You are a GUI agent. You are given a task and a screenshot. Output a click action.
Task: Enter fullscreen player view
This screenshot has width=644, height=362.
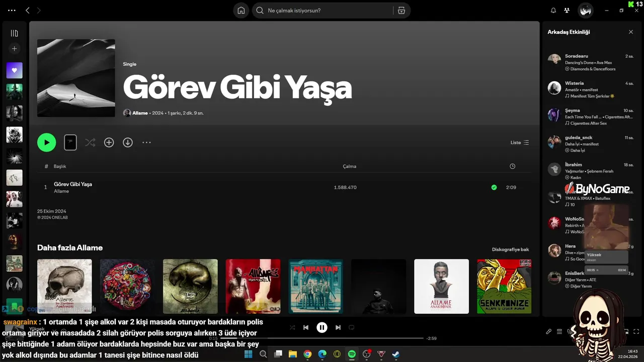coord(636,331)
